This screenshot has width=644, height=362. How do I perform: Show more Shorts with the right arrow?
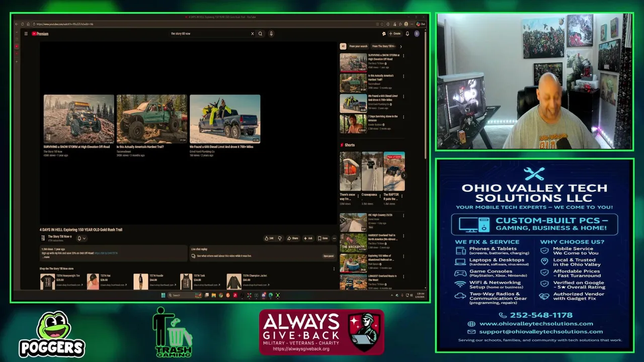tap(403, 176)
